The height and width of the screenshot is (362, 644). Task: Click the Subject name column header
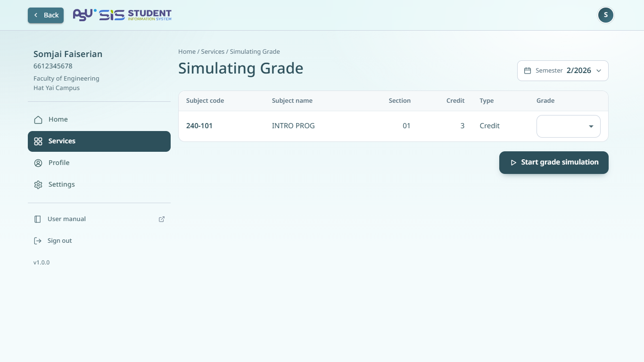292,101
